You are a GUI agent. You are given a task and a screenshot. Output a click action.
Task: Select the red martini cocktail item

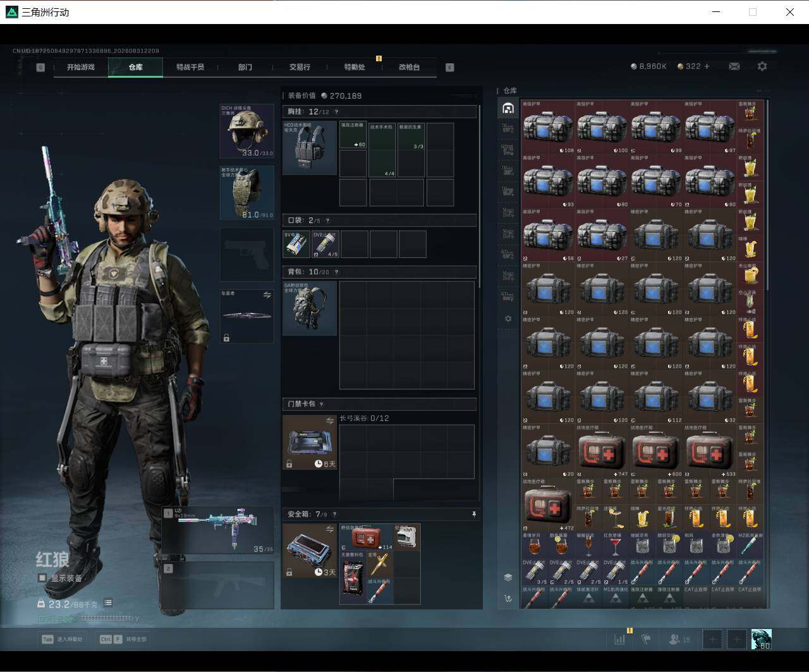pos(615,546)
